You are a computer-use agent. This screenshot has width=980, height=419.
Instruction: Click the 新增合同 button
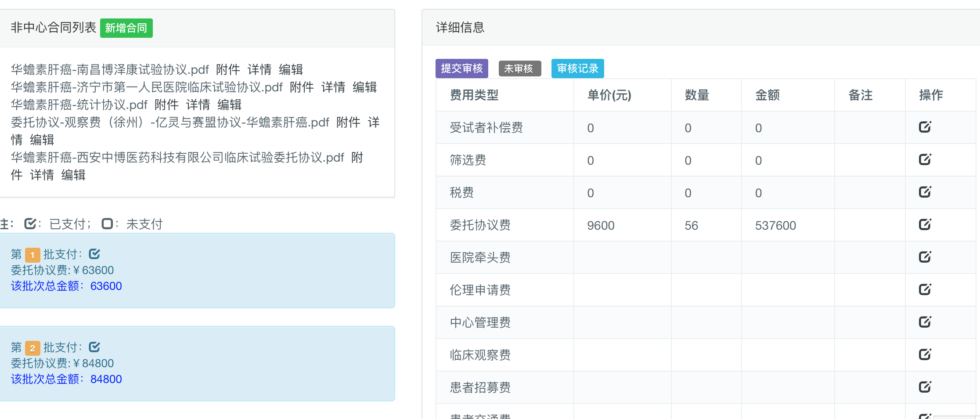click(126, 28)
